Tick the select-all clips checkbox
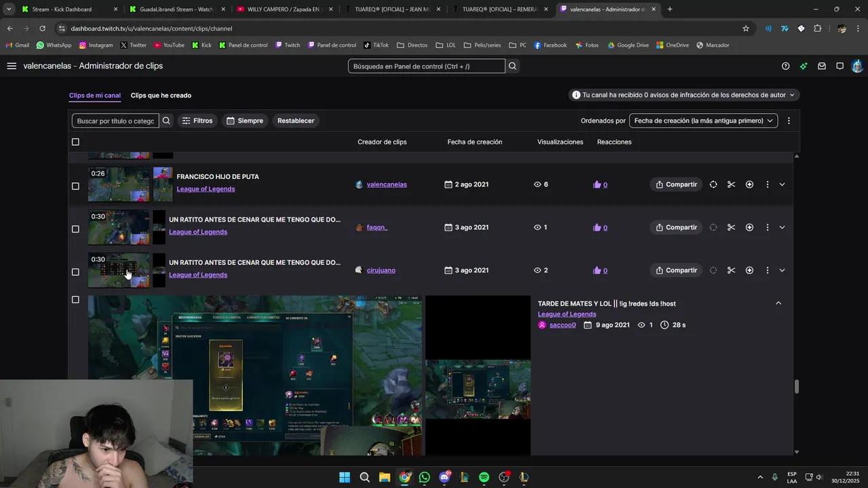The width and height of the screenshot is (868, 488). (75, 142)
